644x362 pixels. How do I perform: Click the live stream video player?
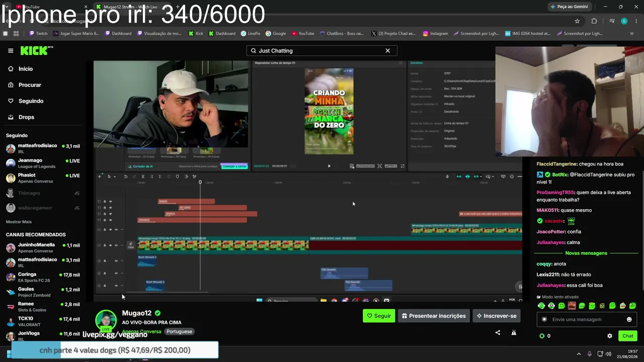(x=307, y=181)
